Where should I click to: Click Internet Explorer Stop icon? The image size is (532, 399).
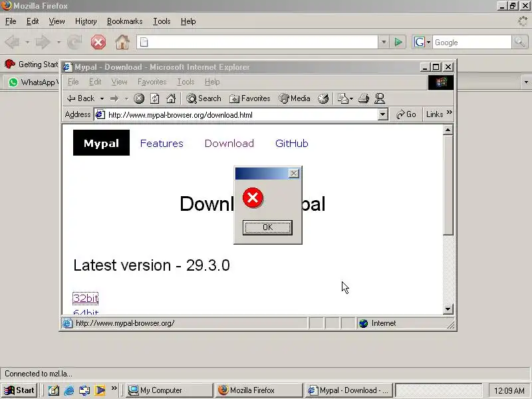[139, 98]
